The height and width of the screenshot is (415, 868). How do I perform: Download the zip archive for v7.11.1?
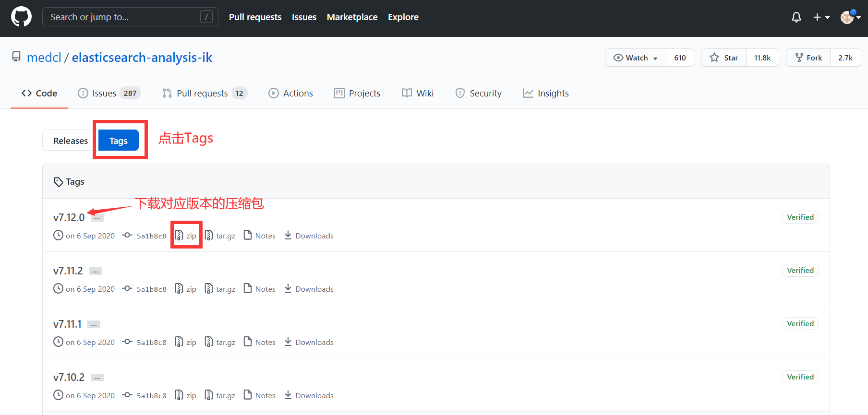pyautogui.click(x=186, y=342)
